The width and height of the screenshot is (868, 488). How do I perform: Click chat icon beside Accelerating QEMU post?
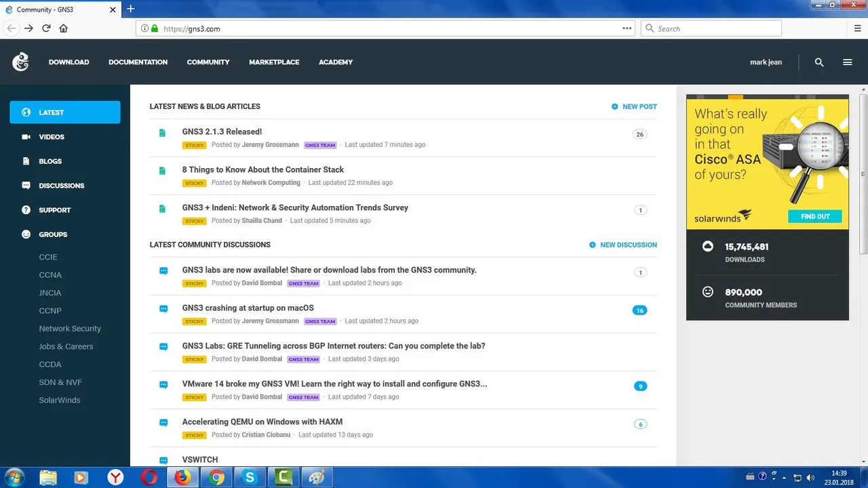[163, 422]
